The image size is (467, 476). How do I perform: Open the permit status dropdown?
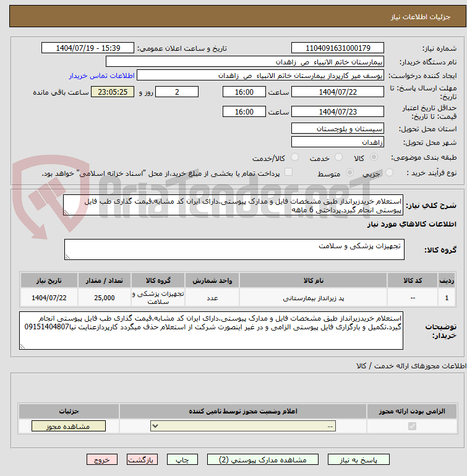point(243,426)
